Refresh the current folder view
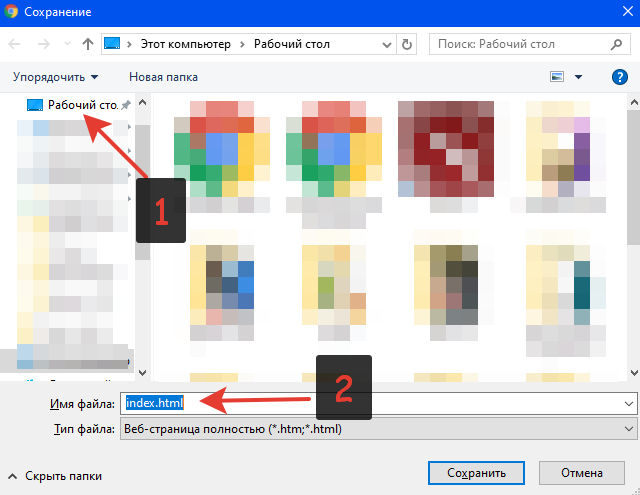 coord(407,44)
